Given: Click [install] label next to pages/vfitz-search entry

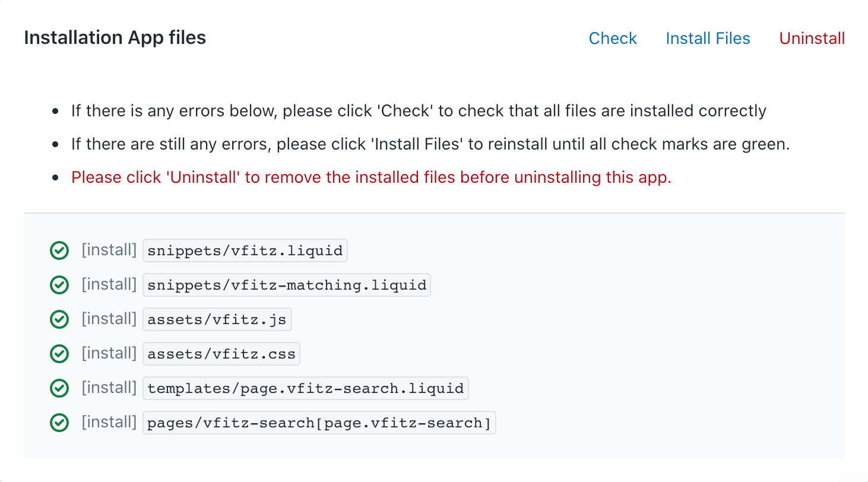Looking at the screenshot, I should [x=109, y=423].
